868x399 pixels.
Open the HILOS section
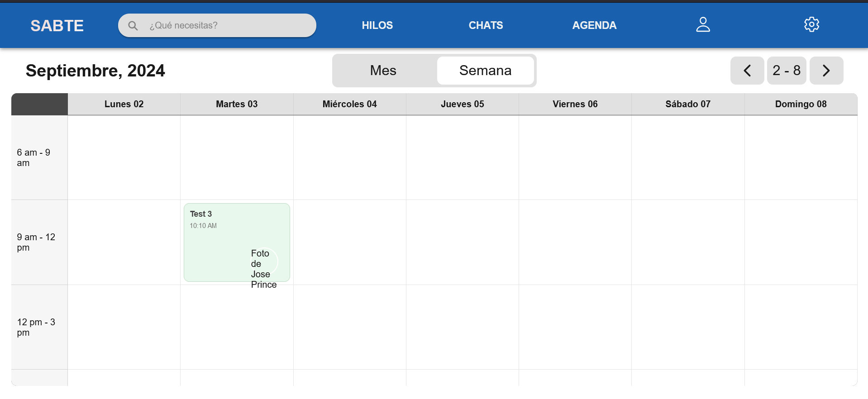point(377,25)
